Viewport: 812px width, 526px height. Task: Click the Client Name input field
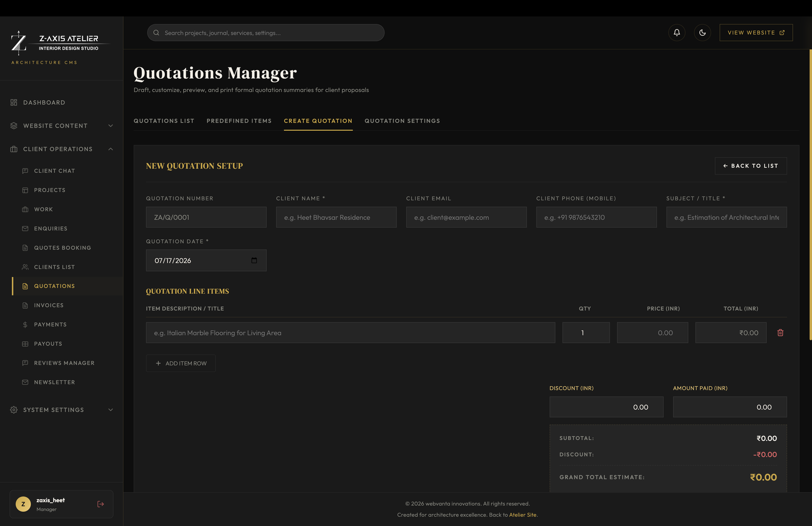tap(336, 217)
